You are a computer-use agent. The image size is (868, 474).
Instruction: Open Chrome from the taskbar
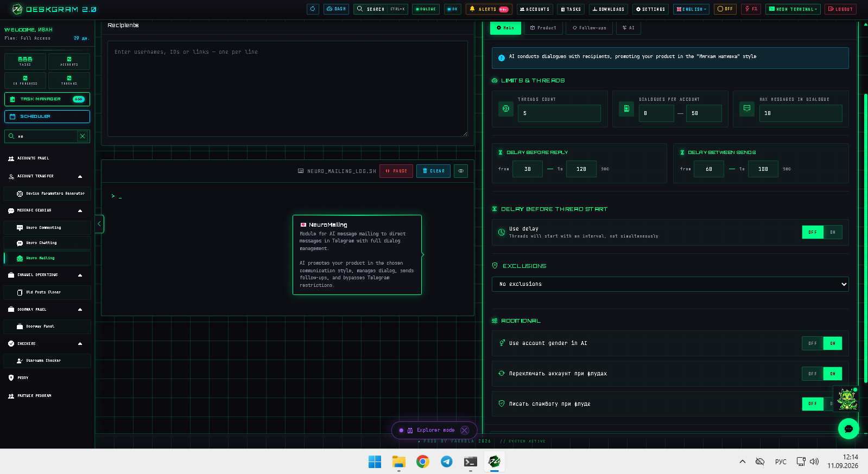[x=423, y=462]
